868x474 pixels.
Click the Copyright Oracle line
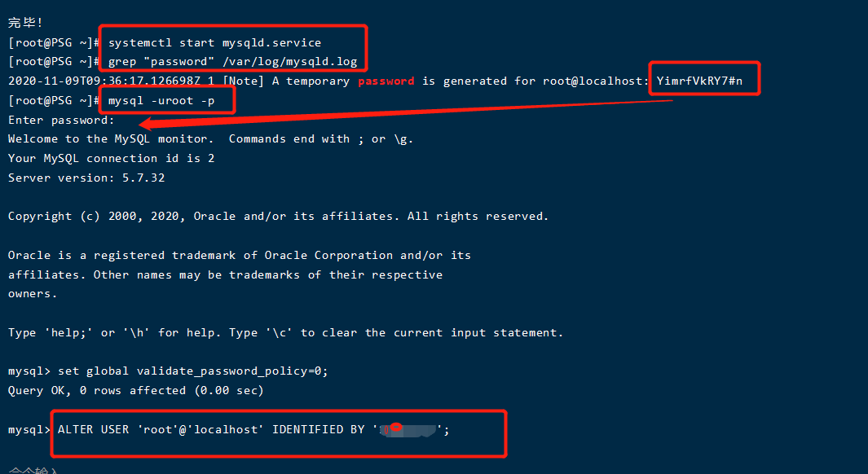point(278,217)
